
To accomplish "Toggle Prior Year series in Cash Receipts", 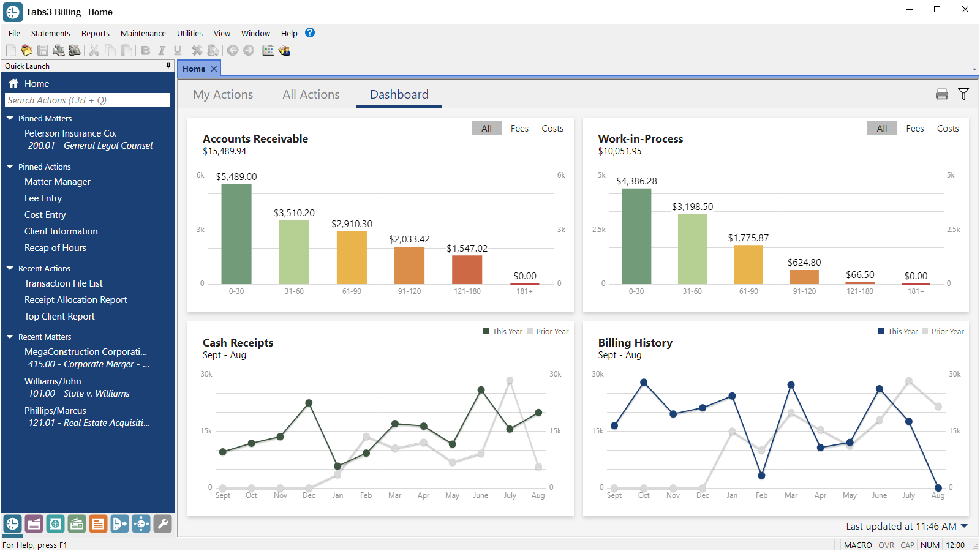I will click(550, 331).
